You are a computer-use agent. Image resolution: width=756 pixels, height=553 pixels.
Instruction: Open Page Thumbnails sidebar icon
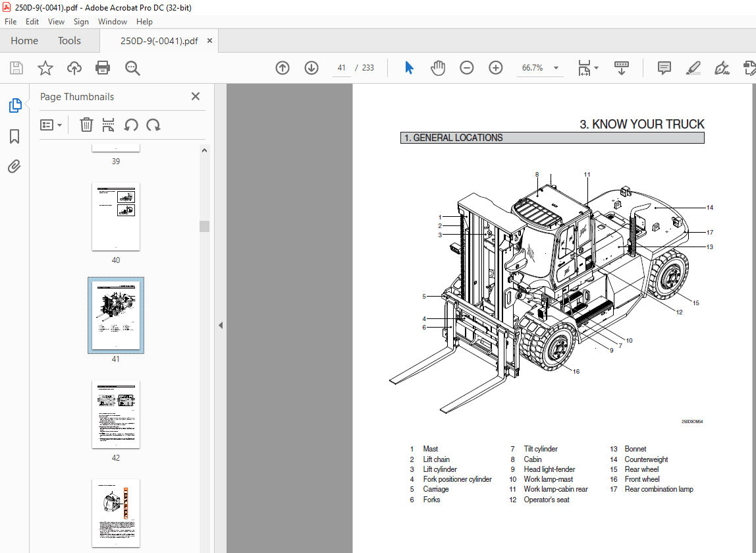pos(15,105)
